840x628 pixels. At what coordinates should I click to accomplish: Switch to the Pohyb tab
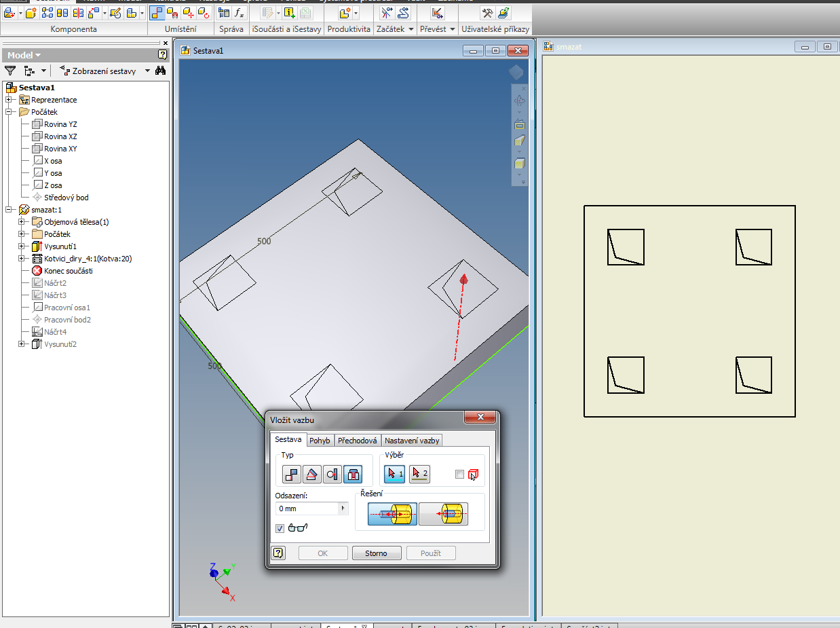click(320, 441)
